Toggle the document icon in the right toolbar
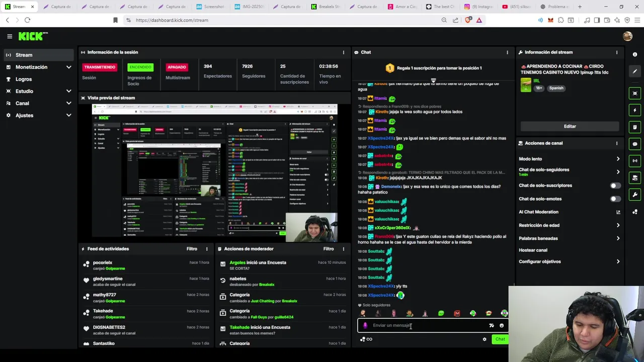The image size is (644, 362). (635, 127)
